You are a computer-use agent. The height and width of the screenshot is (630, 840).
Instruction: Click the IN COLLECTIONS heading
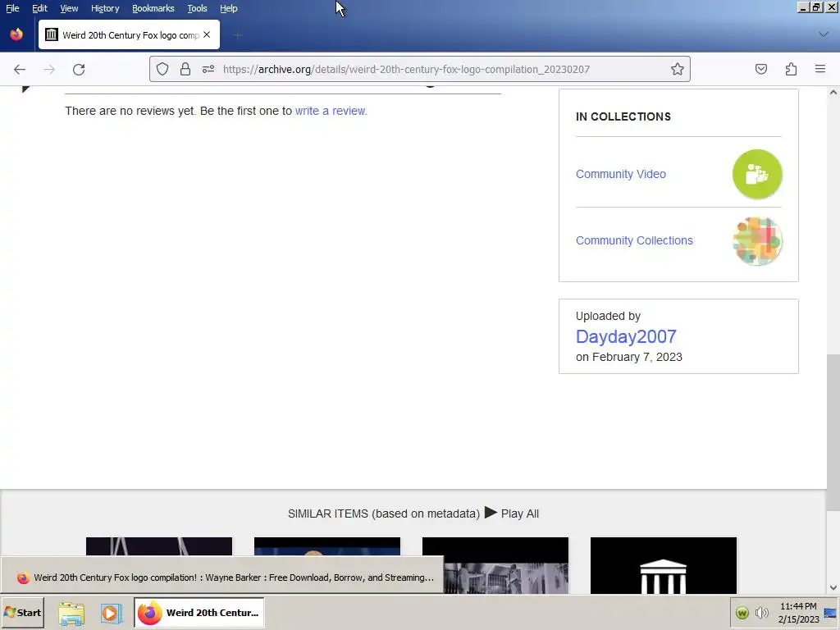point(623,116)
